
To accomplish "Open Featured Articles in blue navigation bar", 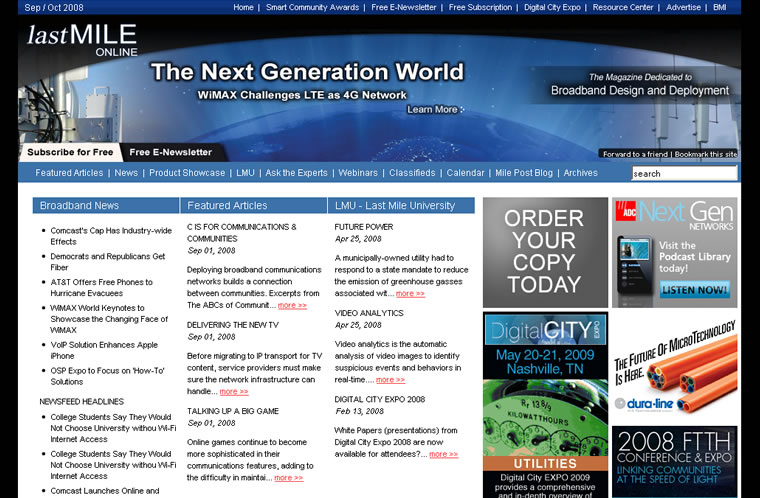I will point(69,173).
